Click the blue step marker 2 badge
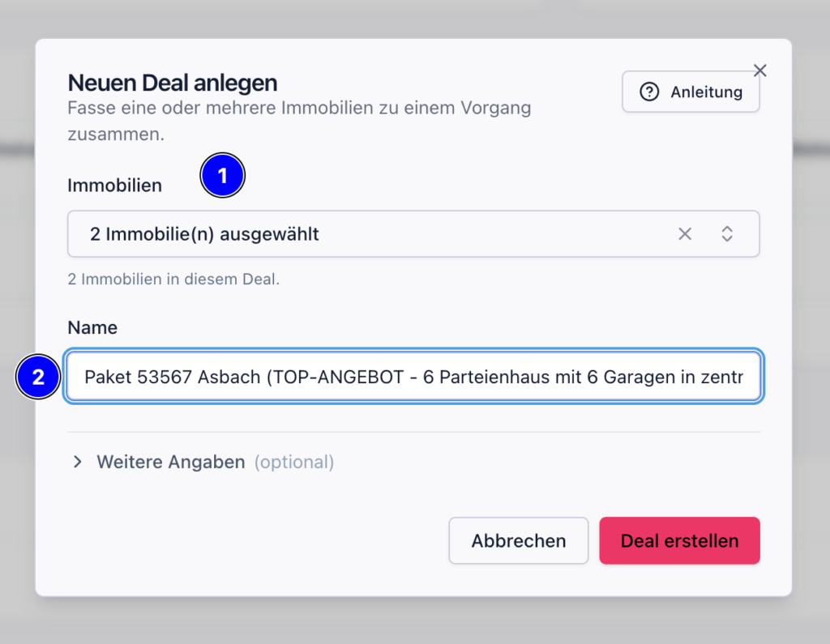 click(x=38, y=377)
